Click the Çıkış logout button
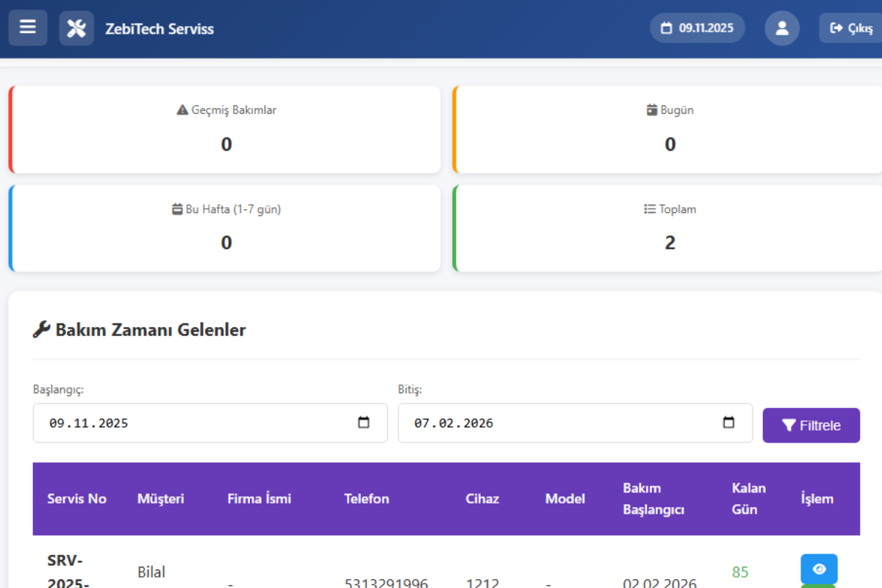Viewport: 882px width, 588px height. click(x=851, y=29)
